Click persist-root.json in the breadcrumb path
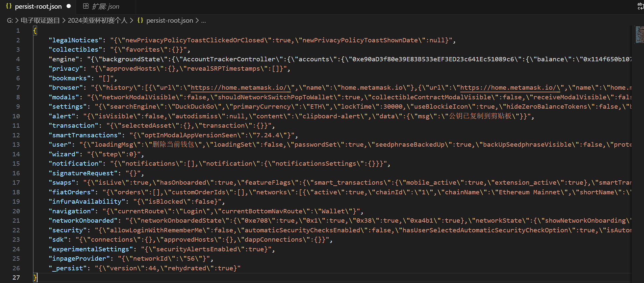Viewport: 644px width, 283px height. click(169, 20)
